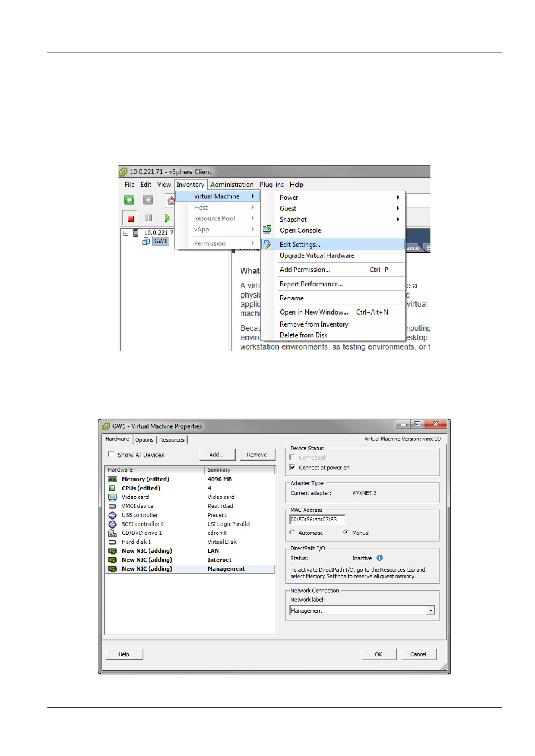Select the Hardware tab
The height and width of the screenshot is (756, 535).
(117, 439)
